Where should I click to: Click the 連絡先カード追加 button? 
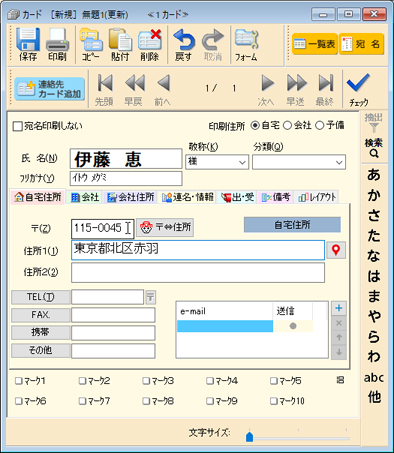click(49, 89)
